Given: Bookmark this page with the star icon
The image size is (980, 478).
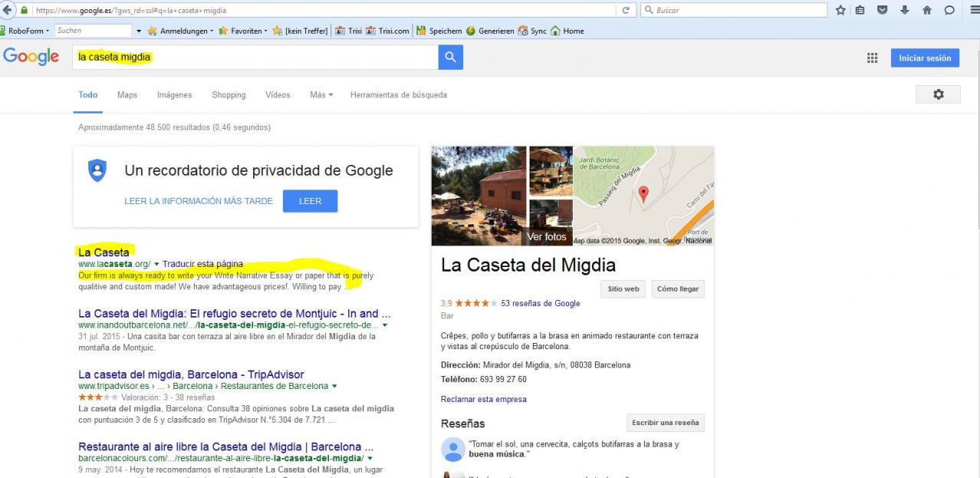Looking at the screenshot, I should 840,10.
